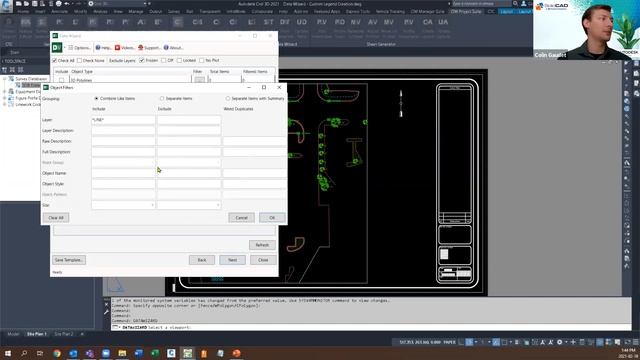
Task: Open Help in Data Wizard toolbar
Action: coord(104,48)
